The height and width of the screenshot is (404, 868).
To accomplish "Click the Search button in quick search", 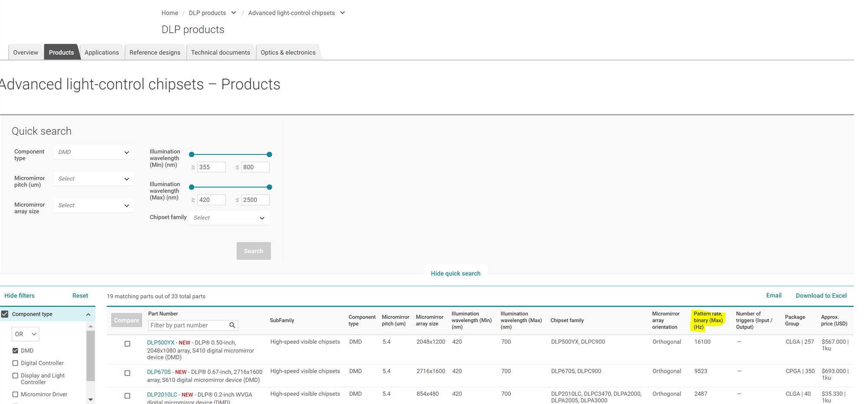I will [253, 251].
